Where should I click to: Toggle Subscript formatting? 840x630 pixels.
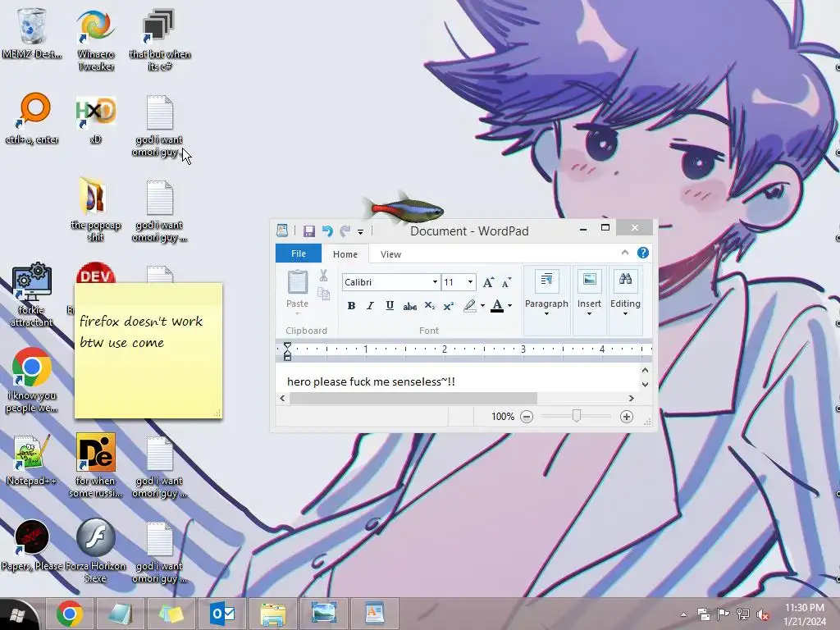(x=430, y=306)
